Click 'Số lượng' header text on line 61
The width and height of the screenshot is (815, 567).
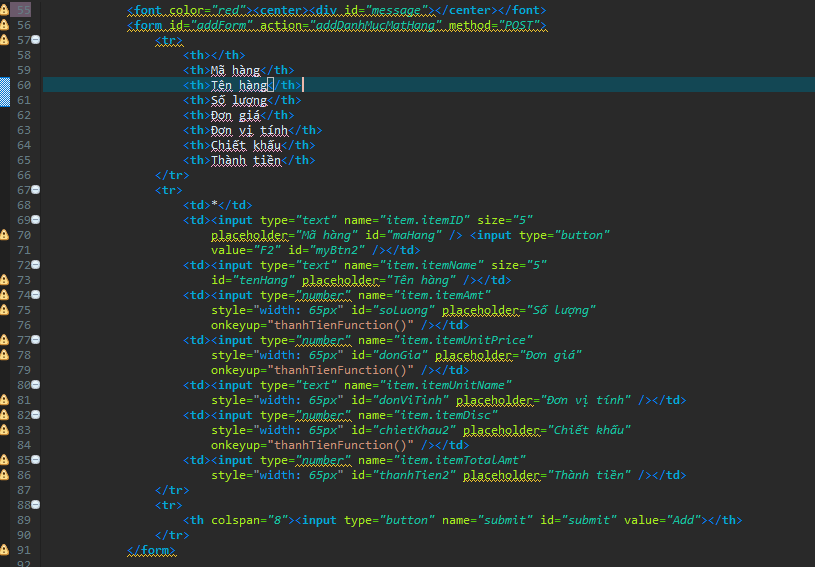239,100
